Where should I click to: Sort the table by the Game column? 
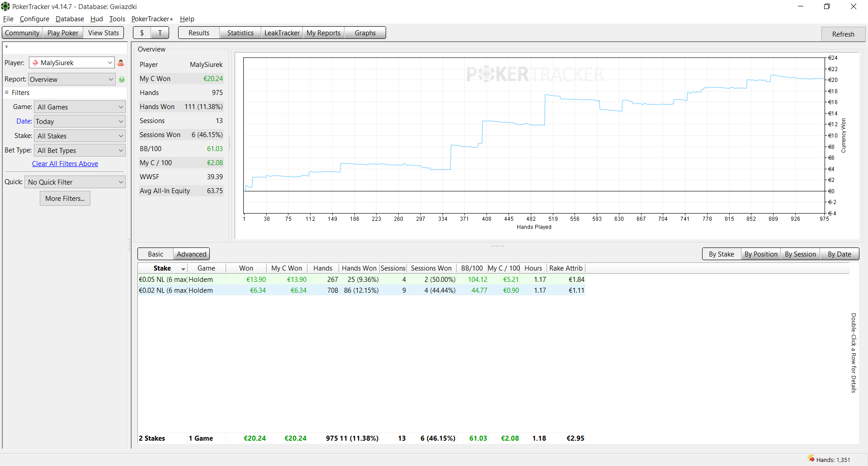206,268
